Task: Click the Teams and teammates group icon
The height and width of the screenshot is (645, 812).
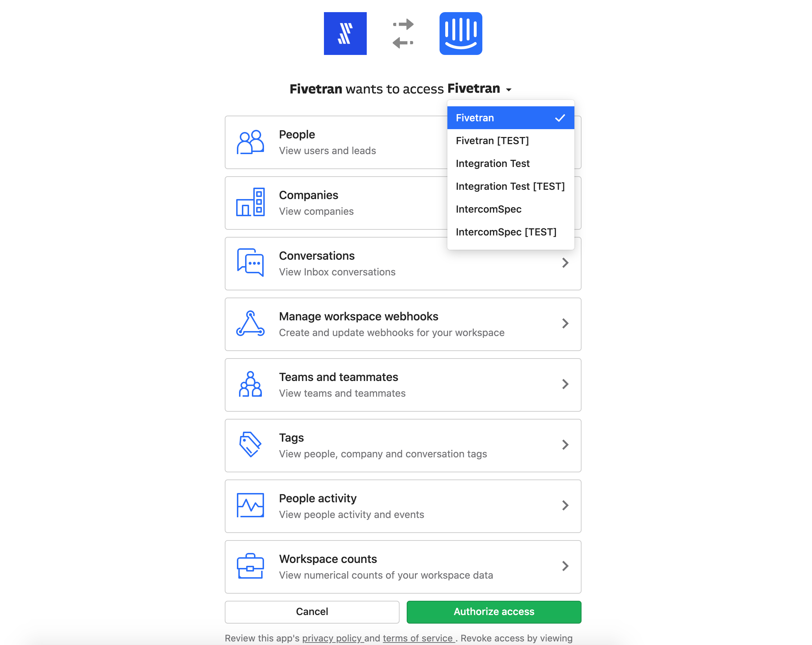Action: [x=250, y=384]
